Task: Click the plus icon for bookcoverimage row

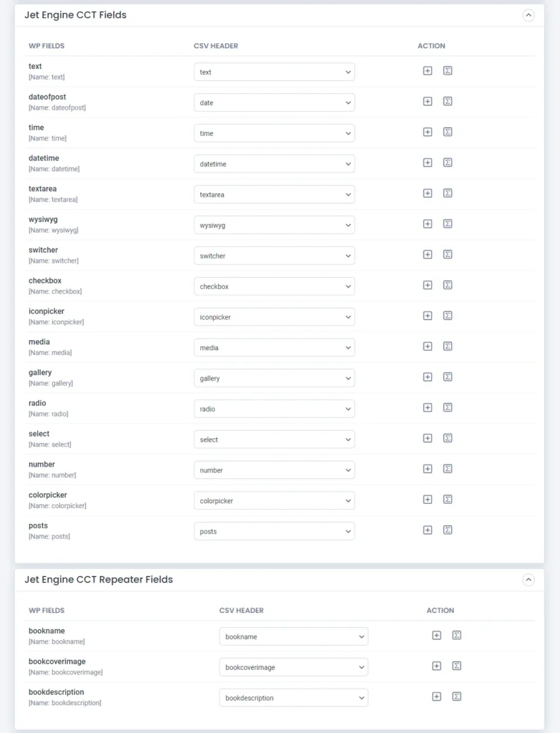Action: (437, 666)
